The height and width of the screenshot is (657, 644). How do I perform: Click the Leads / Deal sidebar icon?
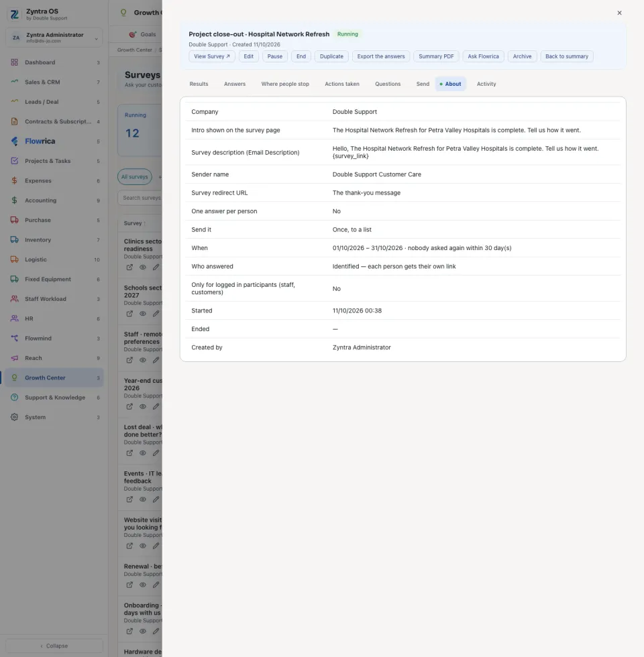click(14, 102)
